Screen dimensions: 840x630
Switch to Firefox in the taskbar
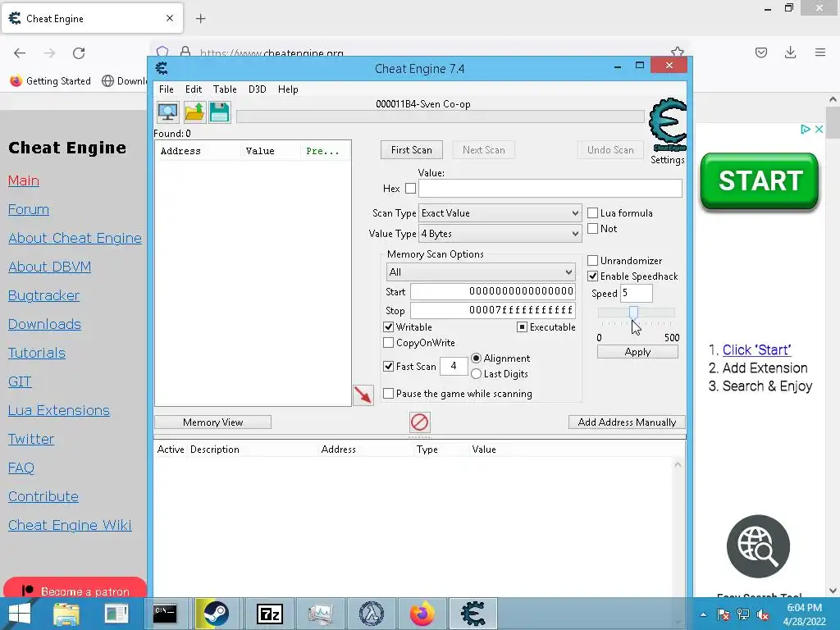[x=422, y=614]
